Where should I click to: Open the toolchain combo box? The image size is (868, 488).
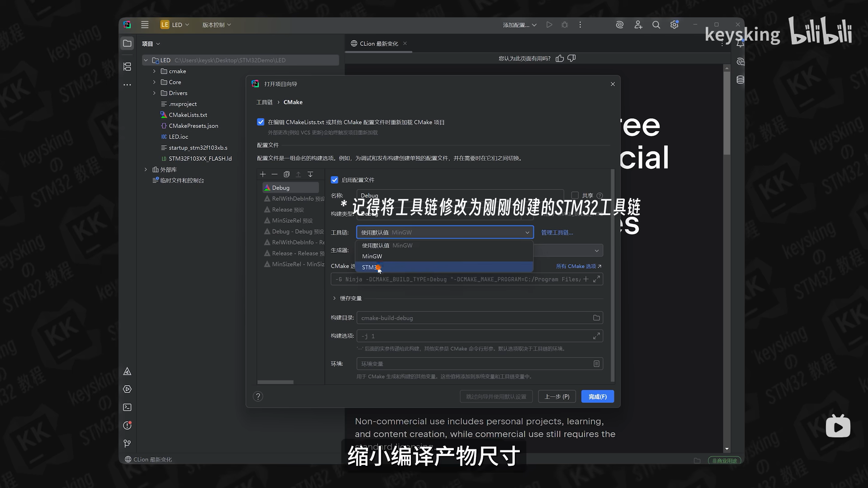pos(445,232)
